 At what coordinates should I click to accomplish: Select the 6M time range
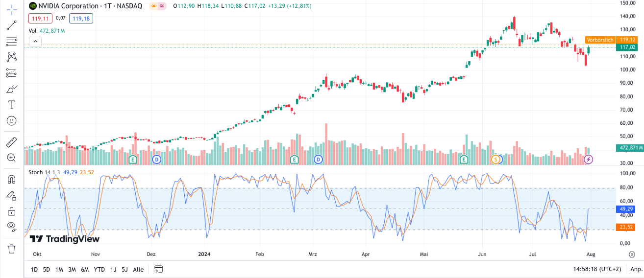tap(85, 269)
